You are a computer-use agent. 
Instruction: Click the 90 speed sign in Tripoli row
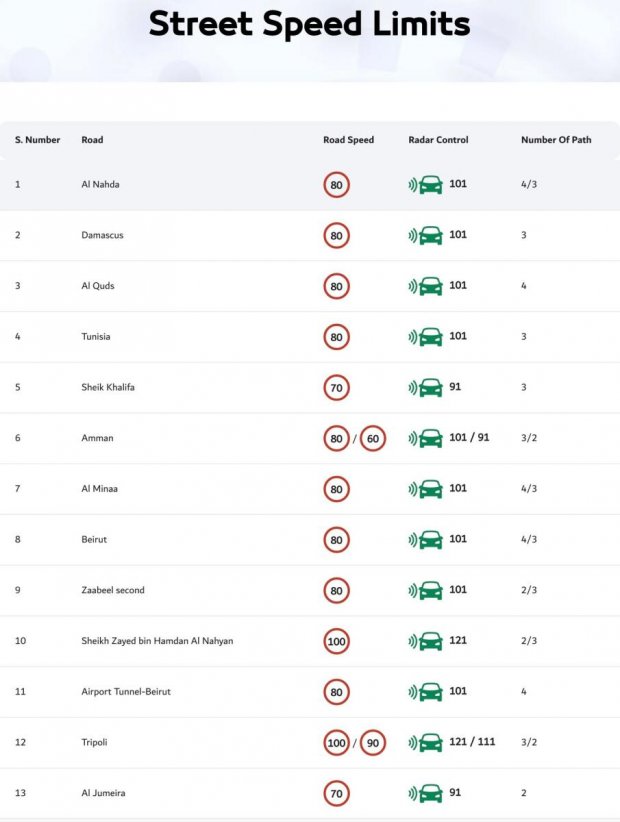point(372,743)
